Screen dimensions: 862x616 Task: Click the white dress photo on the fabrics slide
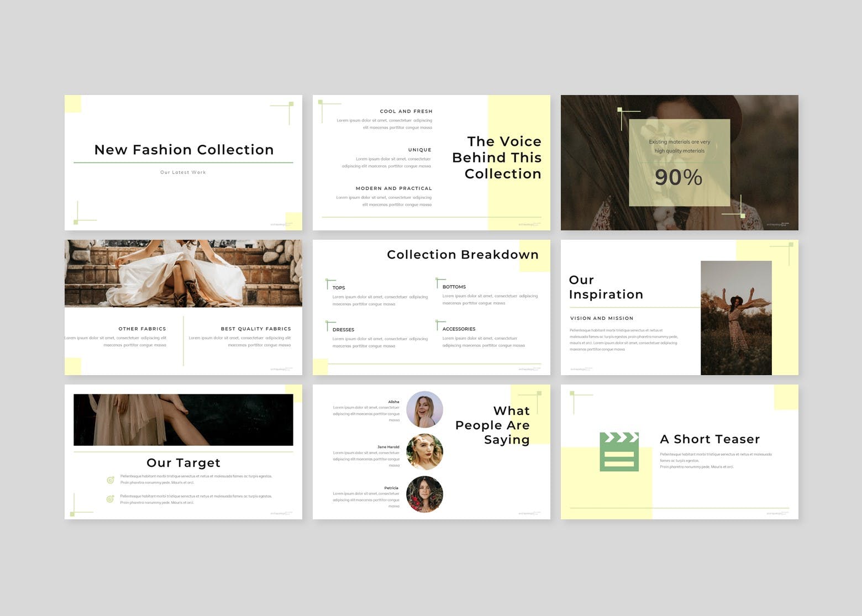point(183,273)
